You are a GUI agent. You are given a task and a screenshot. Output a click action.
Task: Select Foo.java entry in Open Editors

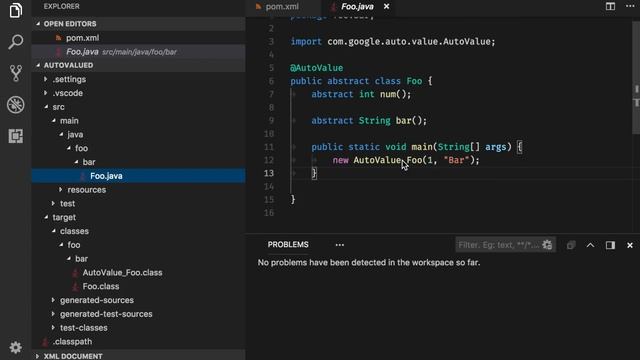click(139, 52)
